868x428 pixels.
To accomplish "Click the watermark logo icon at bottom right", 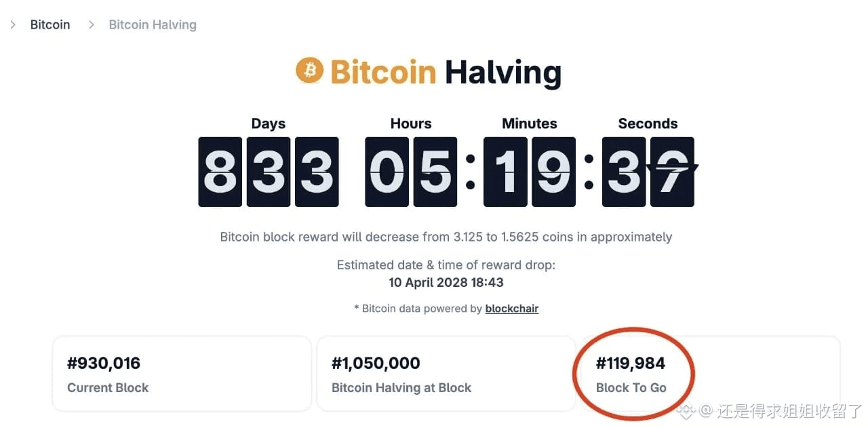I will (688, 410).
